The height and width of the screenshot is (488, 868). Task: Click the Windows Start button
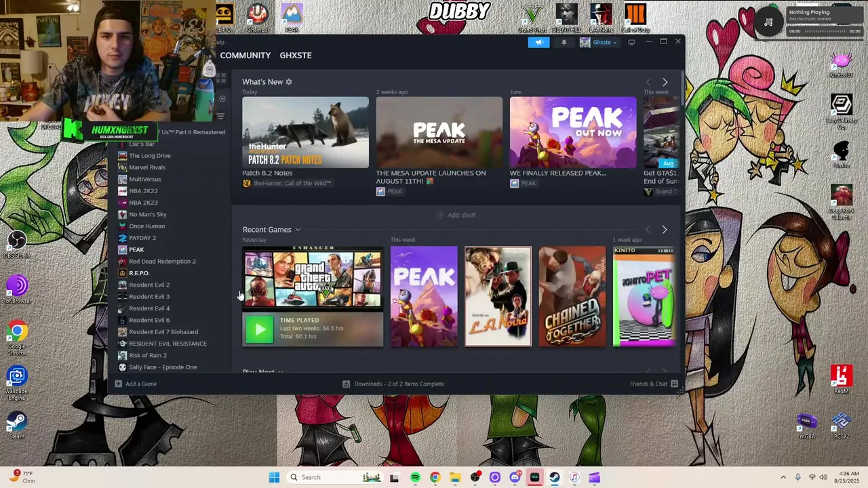[274, 477]
